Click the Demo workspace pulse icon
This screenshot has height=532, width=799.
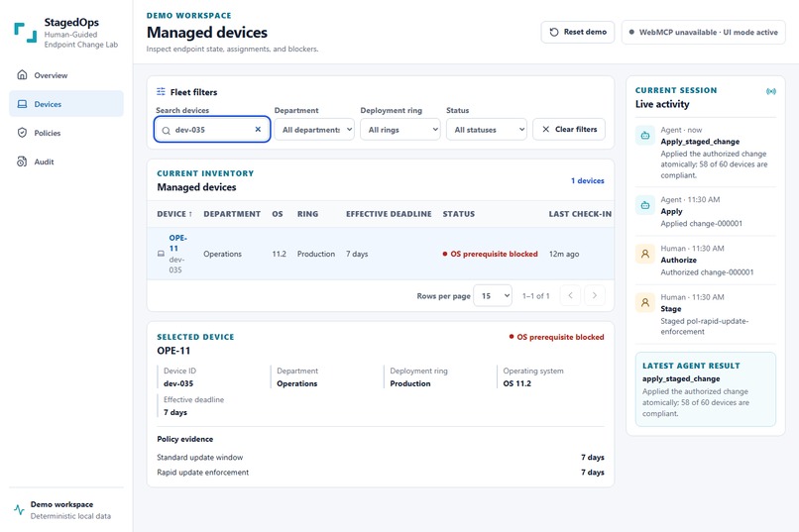(x=20, y=509)
